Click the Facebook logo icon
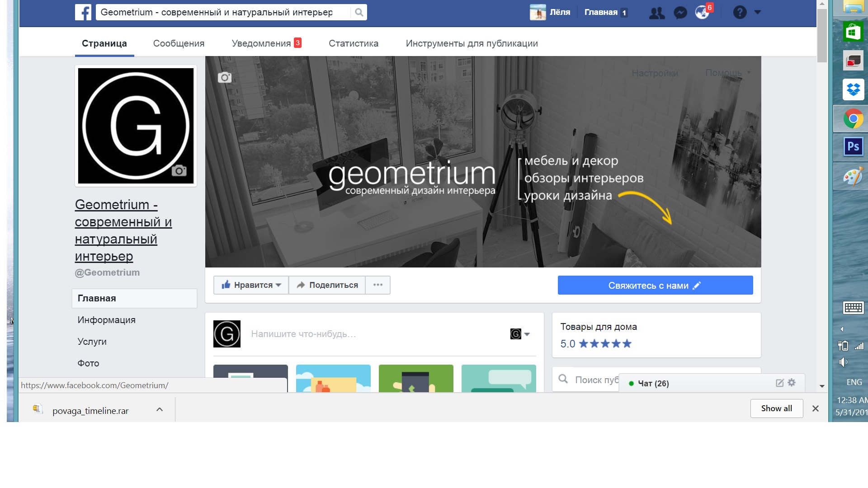 point(83,12)
